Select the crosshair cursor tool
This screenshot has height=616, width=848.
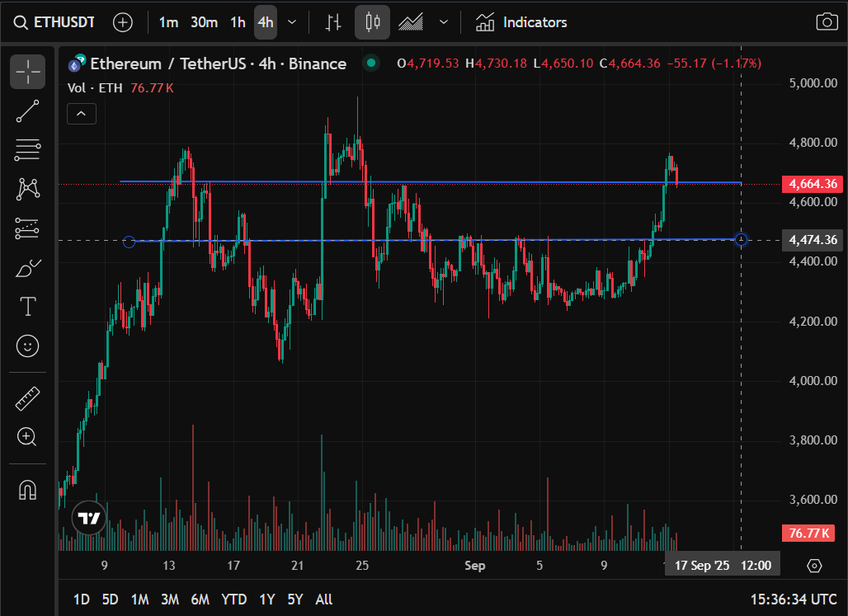[27, 72]
